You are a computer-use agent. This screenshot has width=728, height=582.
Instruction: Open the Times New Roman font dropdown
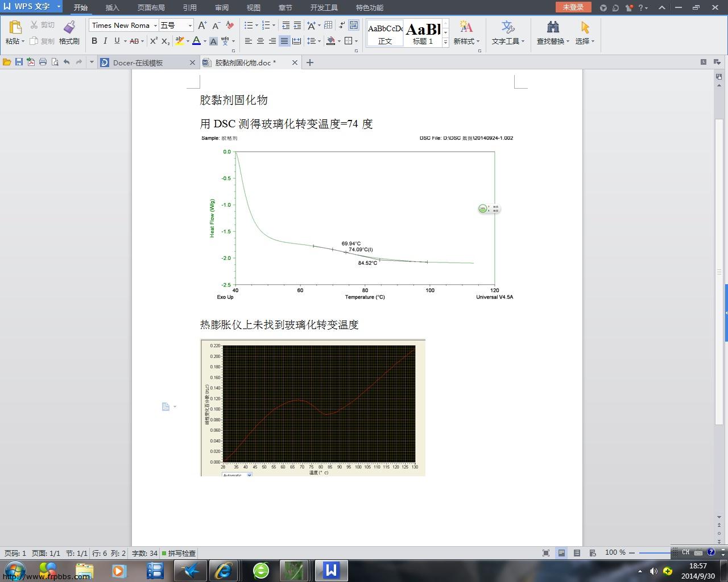tap(155, 26)
